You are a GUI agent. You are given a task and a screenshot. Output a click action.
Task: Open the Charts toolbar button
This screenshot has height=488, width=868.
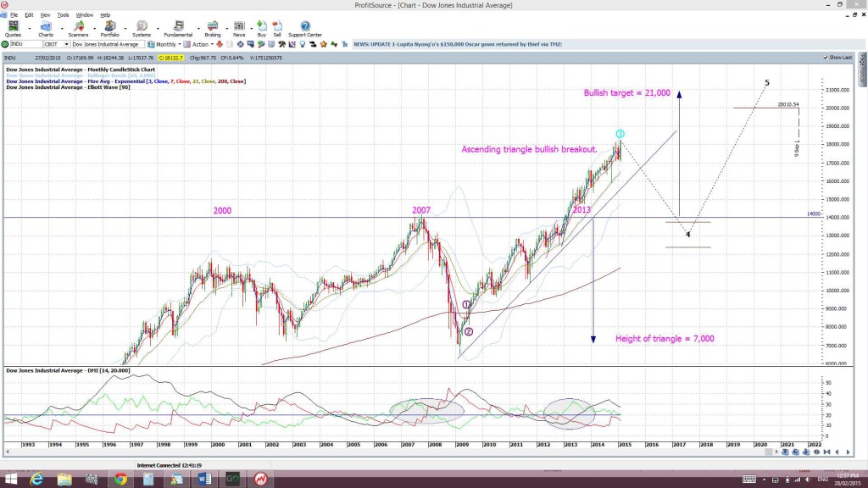tap(46, 29)
